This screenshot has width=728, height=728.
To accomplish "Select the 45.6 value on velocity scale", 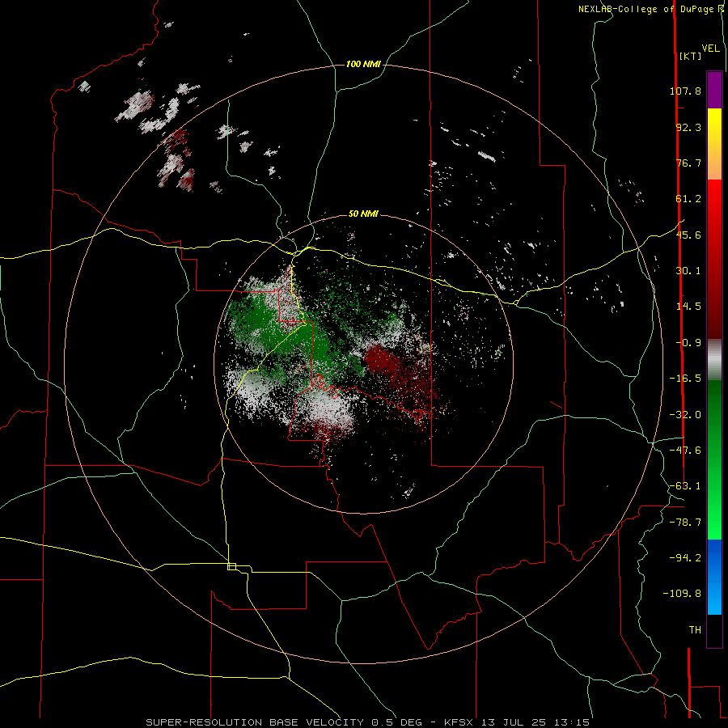I will (x=688, y=235).
